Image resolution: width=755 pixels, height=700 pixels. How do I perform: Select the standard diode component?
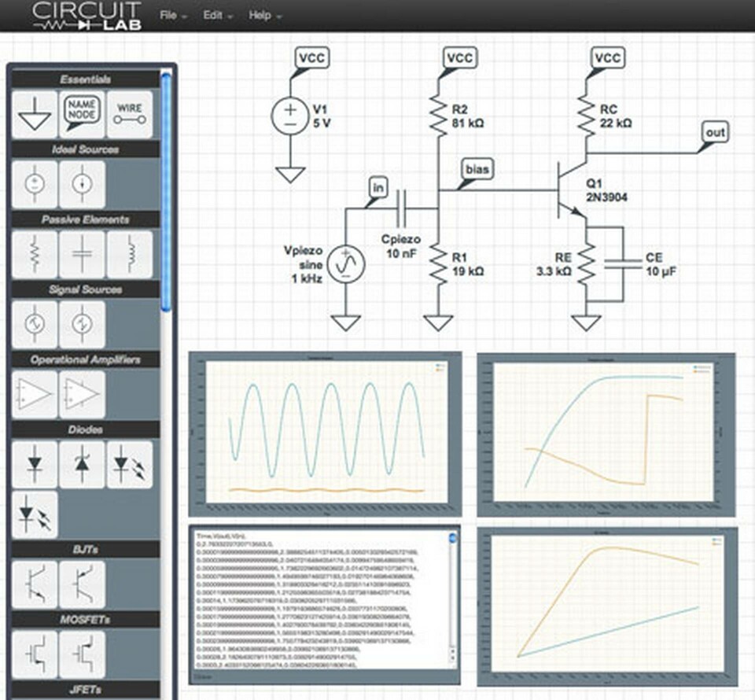click(35, 464)
